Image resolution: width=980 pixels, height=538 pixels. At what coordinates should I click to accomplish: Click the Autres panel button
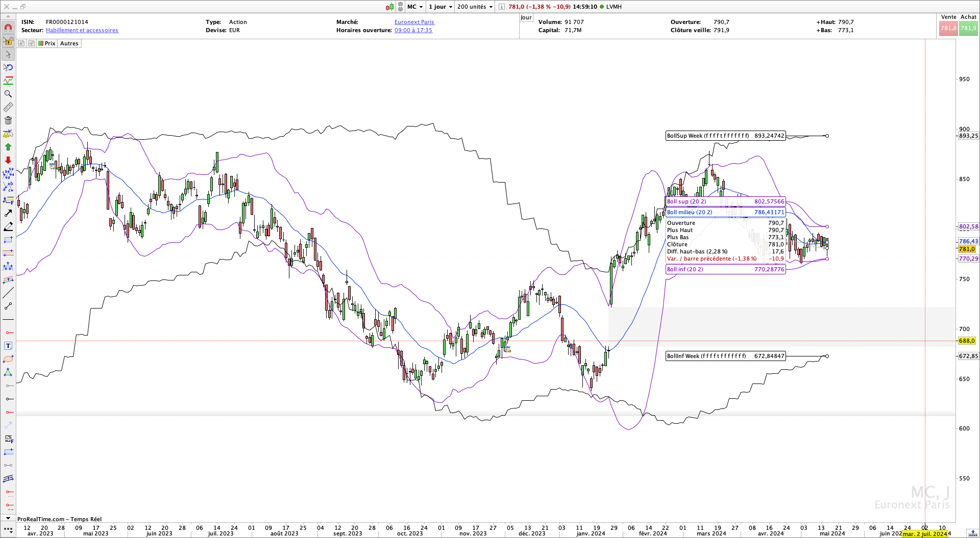tap(69, 43)
